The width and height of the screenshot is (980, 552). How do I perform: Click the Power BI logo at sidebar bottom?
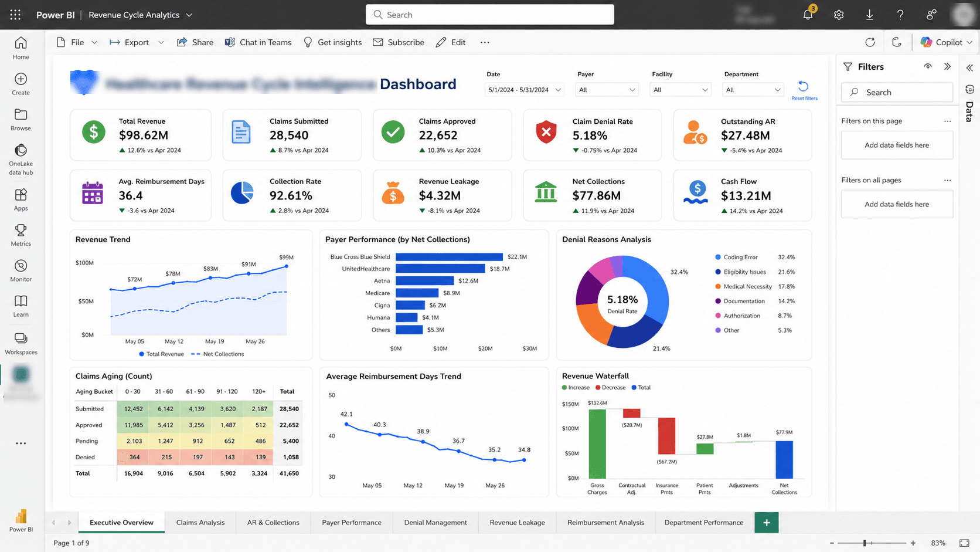(x=21, y=520)
